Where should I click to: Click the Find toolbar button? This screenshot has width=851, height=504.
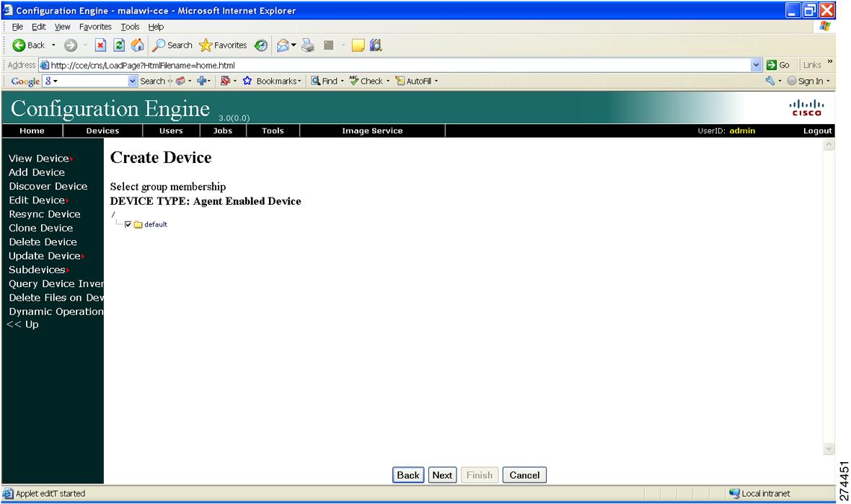click(324, 81)
